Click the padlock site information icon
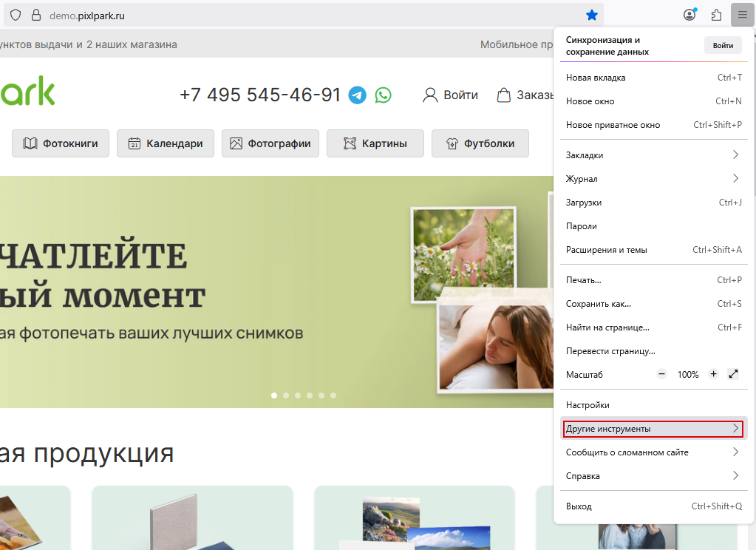This screenshot has width=756, height=550. 35,15
